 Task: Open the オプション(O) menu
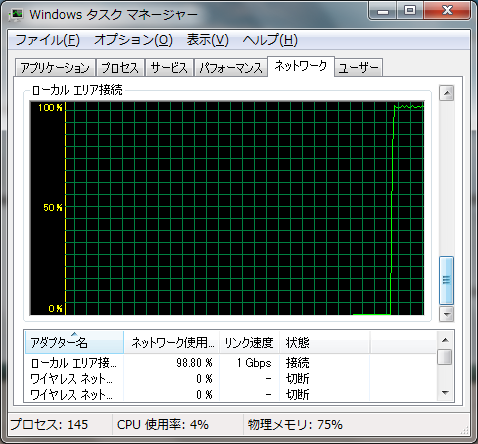[x=133, y=40]
